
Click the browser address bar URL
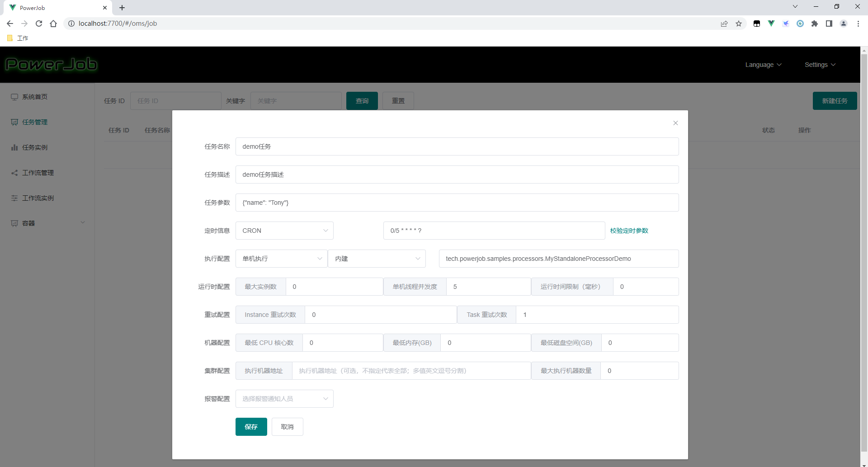coord(118,24)
